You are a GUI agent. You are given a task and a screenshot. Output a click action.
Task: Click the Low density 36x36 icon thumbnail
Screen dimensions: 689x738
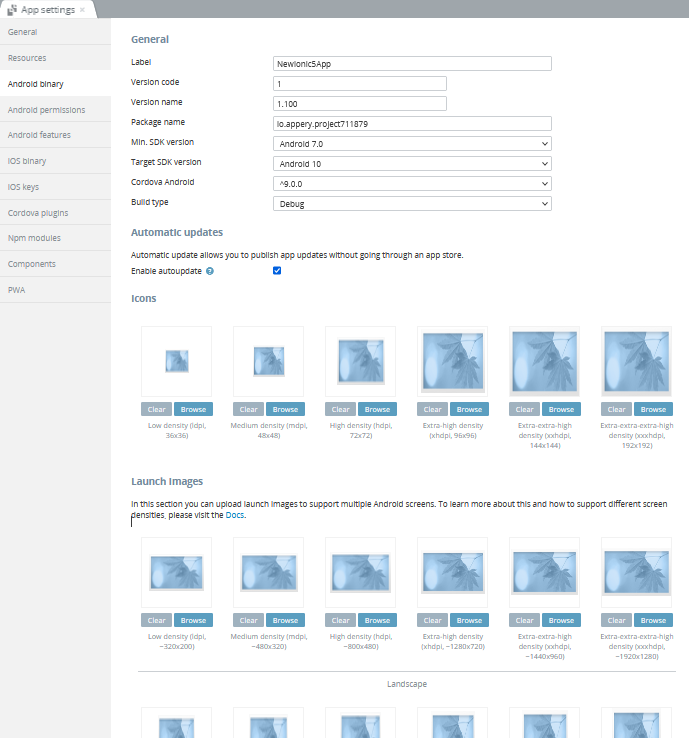coord(176,361)
